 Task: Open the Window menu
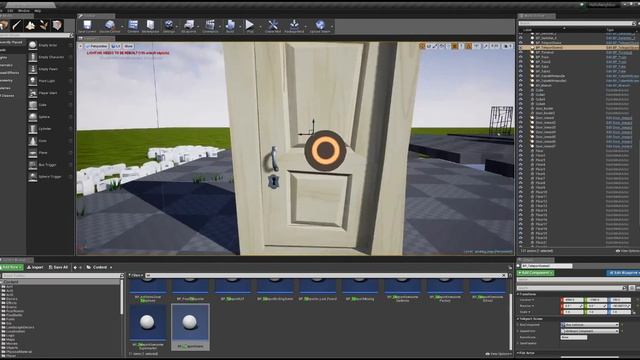24,11
